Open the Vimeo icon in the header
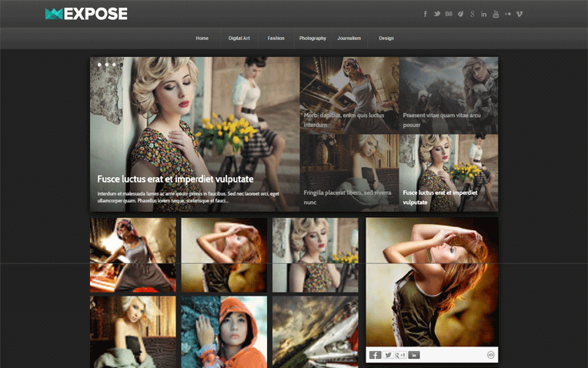This screenshot has height=368, width=588. (520, 14)
